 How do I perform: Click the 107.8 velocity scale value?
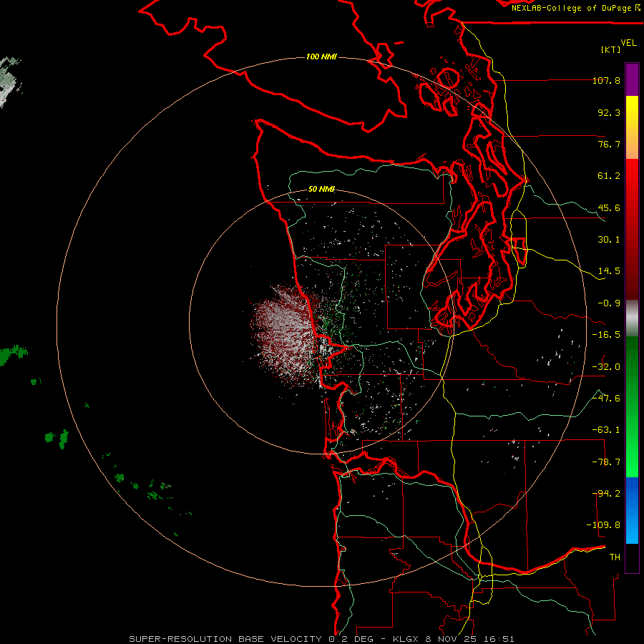[606, 80]
